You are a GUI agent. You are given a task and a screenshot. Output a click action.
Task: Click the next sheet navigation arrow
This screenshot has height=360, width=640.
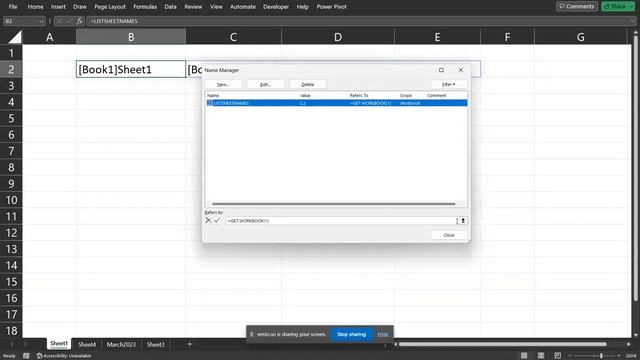(x=25, y=344)
